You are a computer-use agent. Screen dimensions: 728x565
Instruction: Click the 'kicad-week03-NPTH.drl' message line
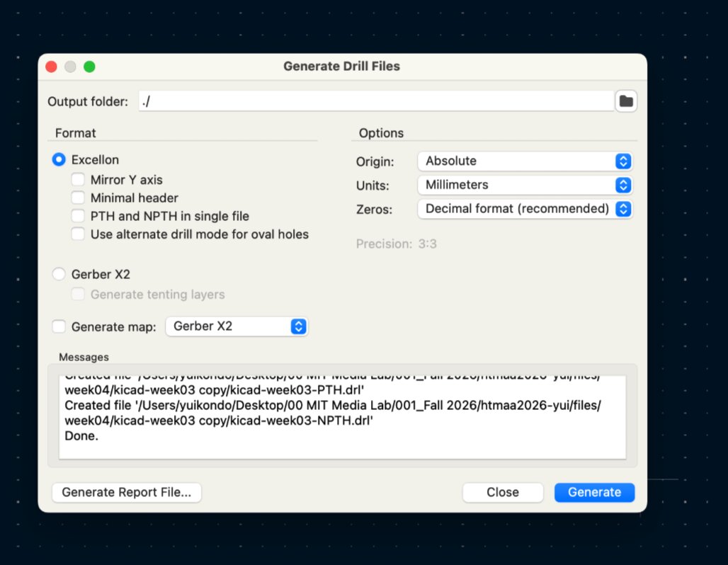point(219,421)
